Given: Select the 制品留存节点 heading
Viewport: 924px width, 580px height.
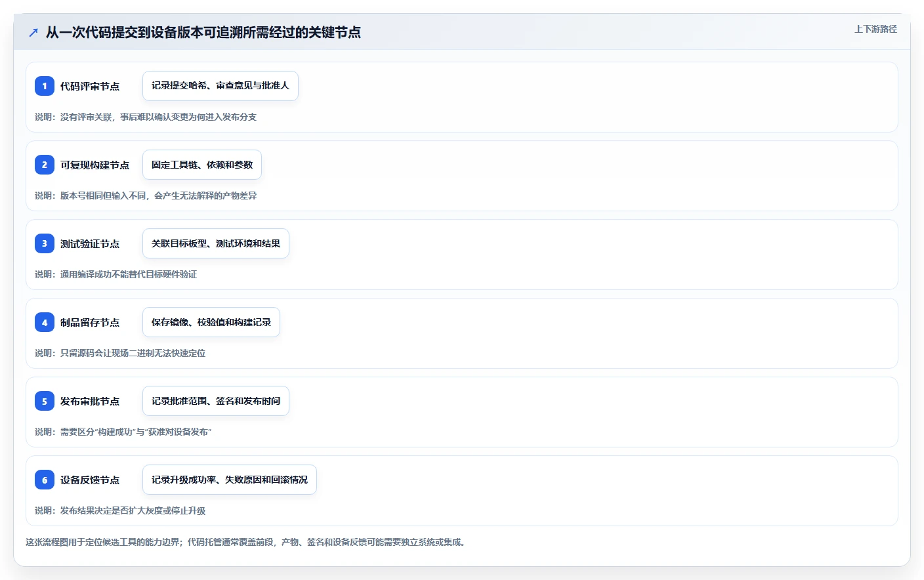Looking at the screenshot, I should click(90, 322).
